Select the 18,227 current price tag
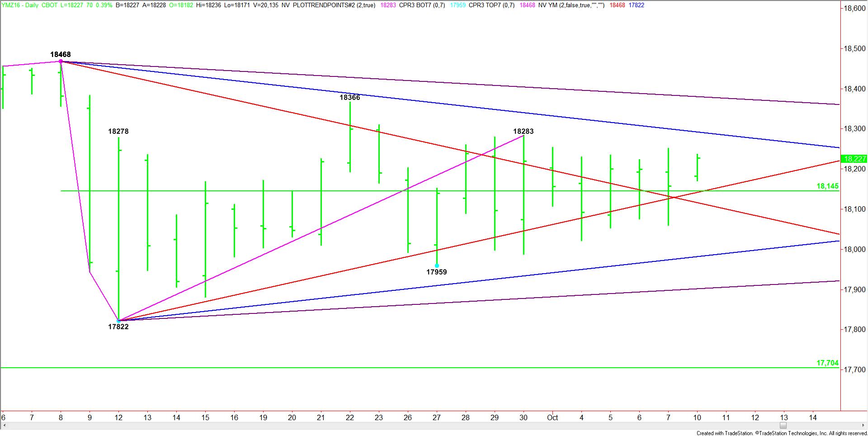 tap(854, 159)
